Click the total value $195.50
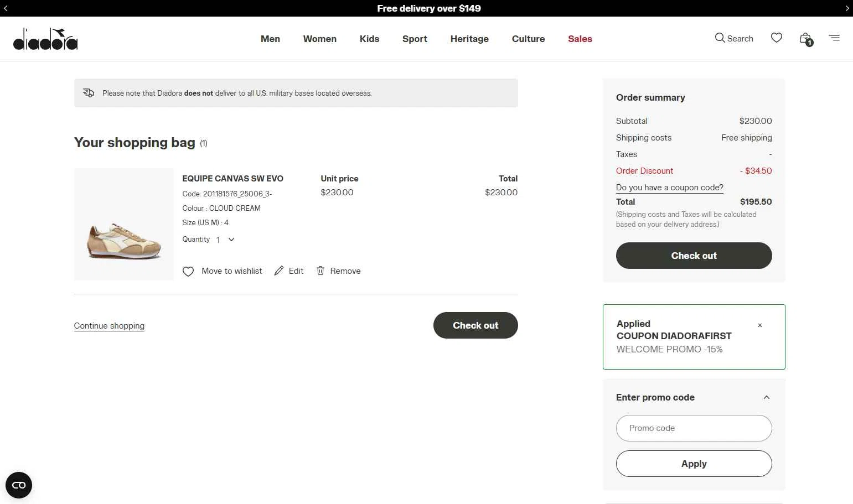 coord(756,202)
